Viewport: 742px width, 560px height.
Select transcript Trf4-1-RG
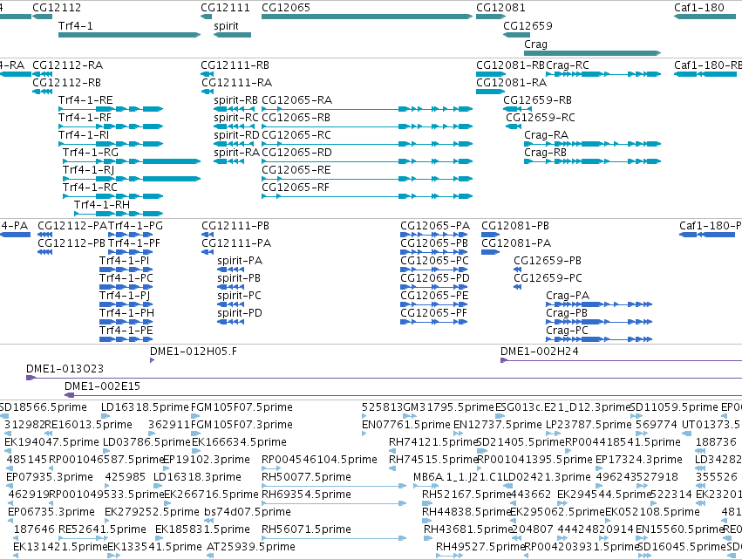click(132, 161)
